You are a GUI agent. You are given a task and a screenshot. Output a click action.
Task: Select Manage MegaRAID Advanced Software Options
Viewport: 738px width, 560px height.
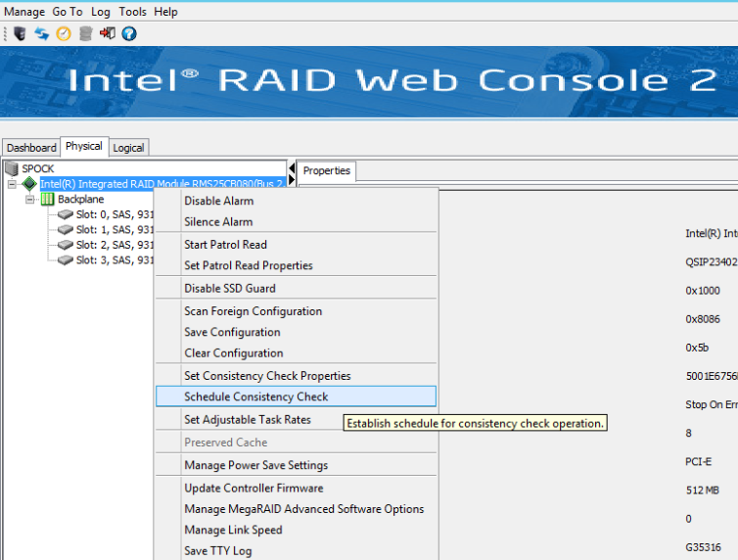[x=296, y=509]
